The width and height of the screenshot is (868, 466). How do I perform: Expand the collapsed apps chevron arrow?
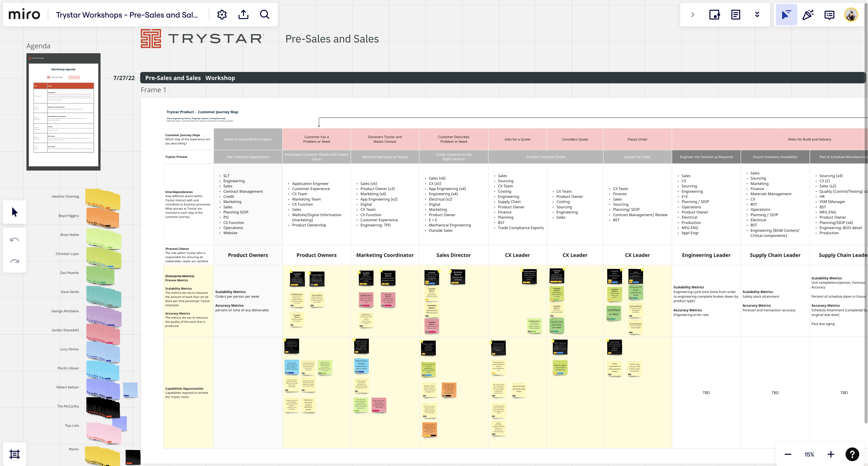point(693,14)
